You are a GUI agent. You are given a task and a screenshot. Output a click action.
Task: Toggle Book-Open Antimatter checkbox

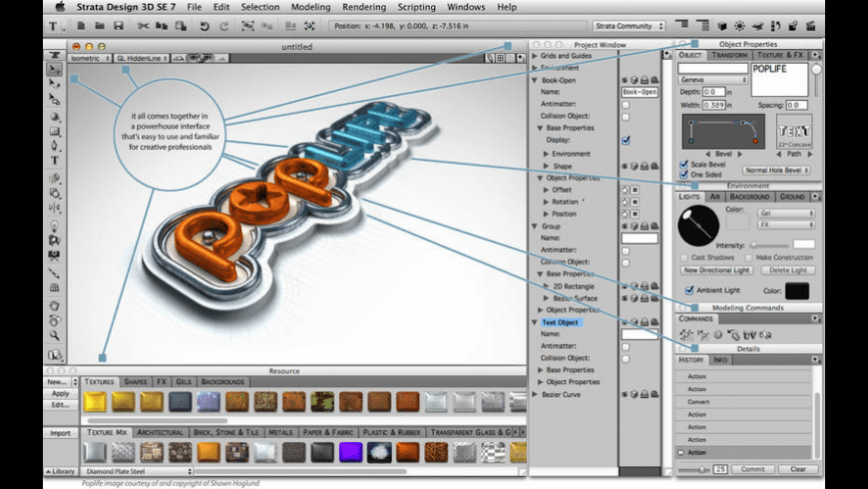(x=626, y=104)
